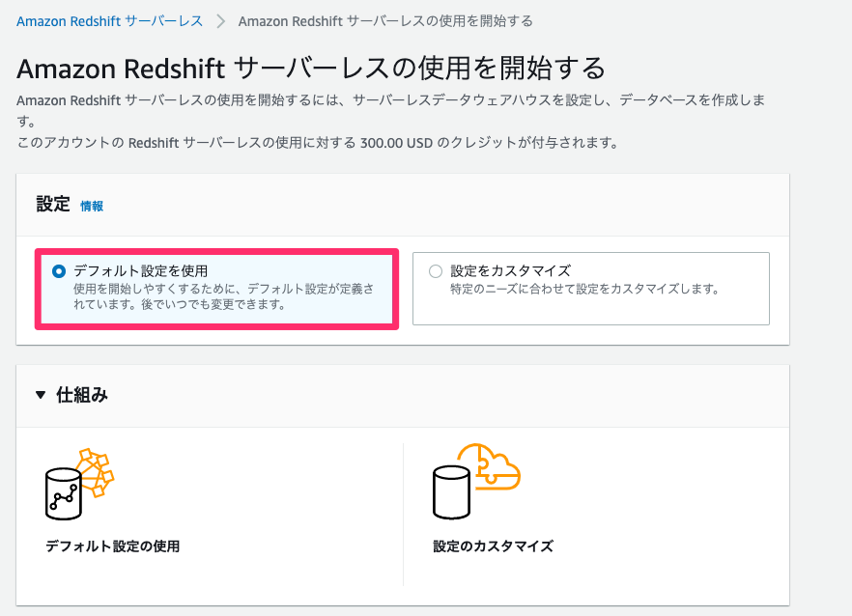This screenshot has height=616, width=852.
Task: Open Amazon Redshift サーバーレス breadcrumb link
Action: click(110, 21)
